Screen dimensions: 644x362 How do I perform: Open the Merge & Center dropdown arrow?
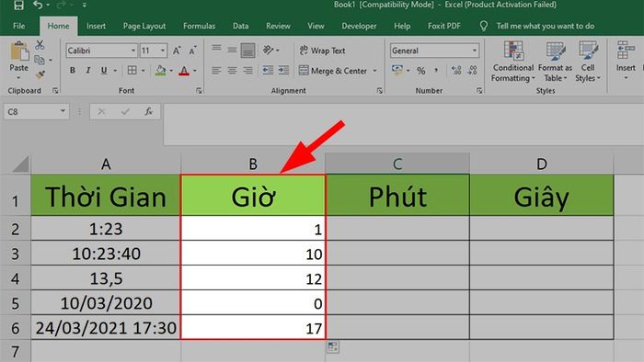pyautogui.click(x=374, y=71)
